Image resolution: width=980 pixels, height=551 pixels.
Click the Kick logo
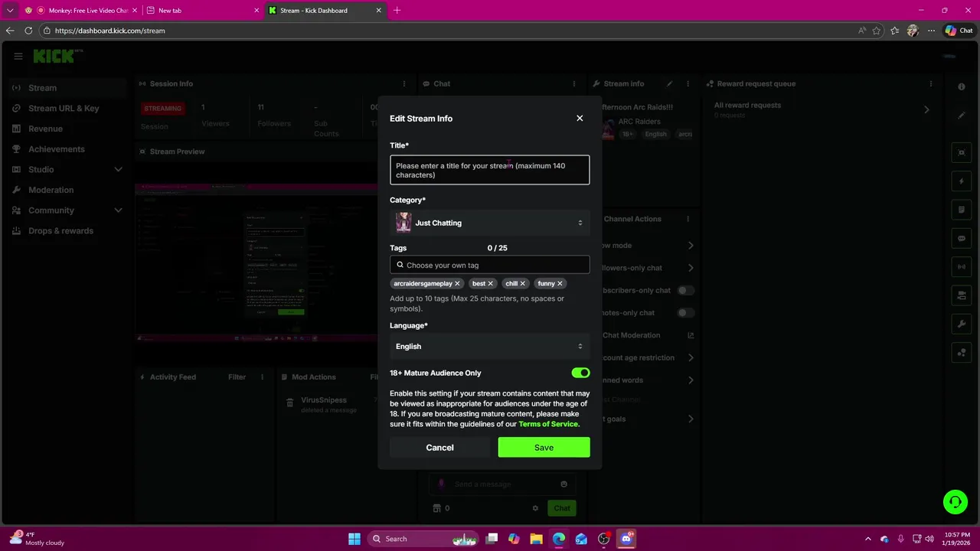click(x=57, y=56)
